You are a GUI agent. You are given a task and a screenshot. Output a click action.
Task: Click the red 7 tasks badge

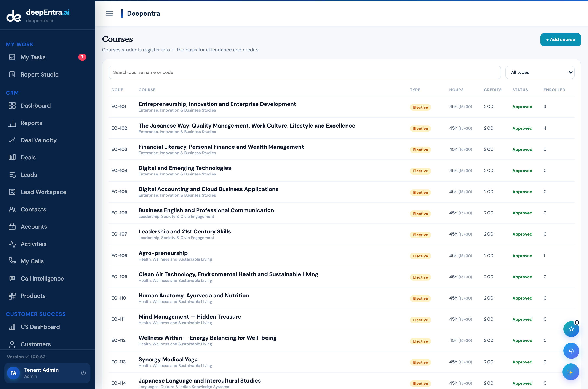coord(82,57)
